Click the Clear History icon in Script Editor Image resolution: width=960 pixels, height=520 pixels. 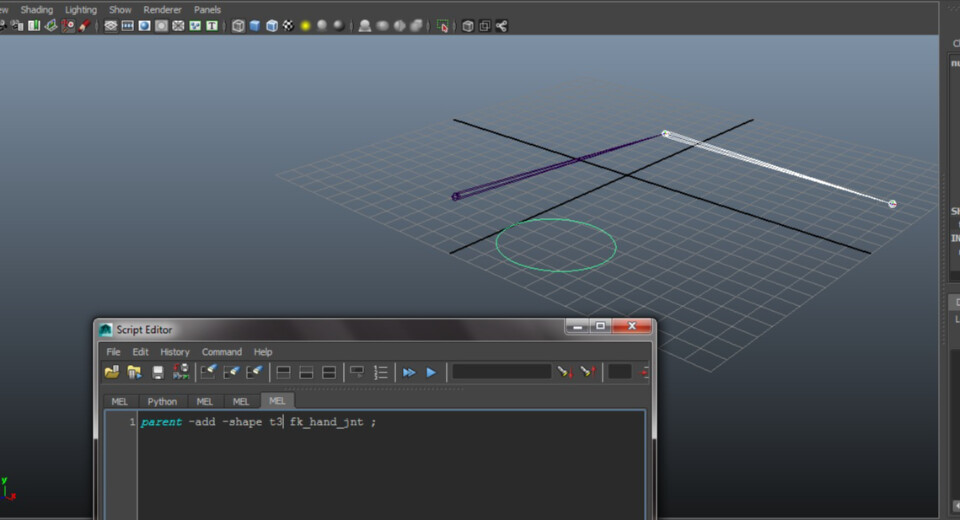[208, 372]
